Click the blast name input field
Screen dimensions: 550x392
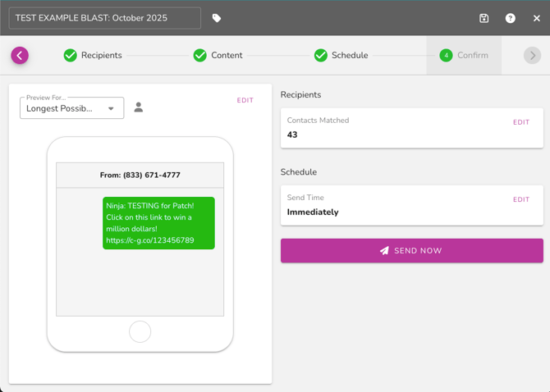[104, 18]
